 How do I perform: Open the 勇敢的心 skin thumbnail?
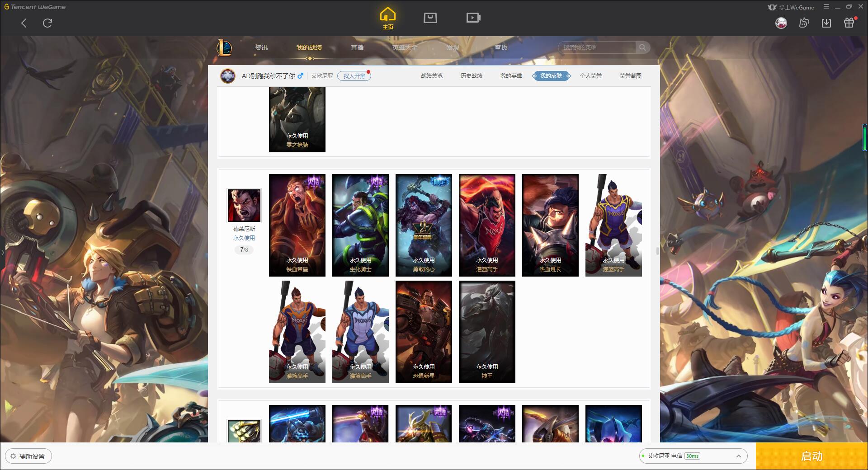coord(424,225)
